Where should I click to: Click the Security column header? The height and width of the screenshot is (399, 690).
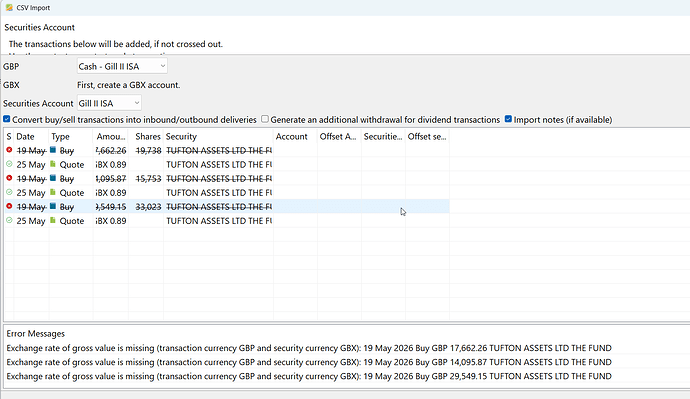[218, 137]
